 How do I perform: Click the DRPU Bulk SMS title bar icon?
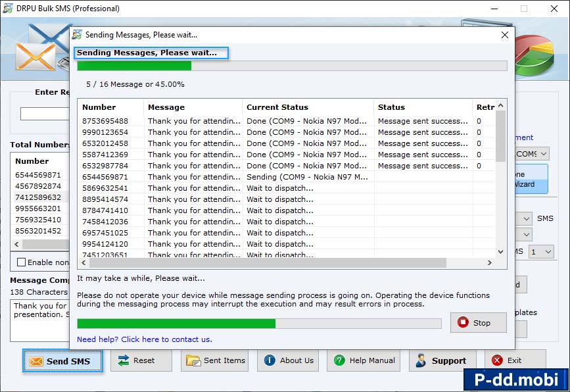(x=8, y=8)
